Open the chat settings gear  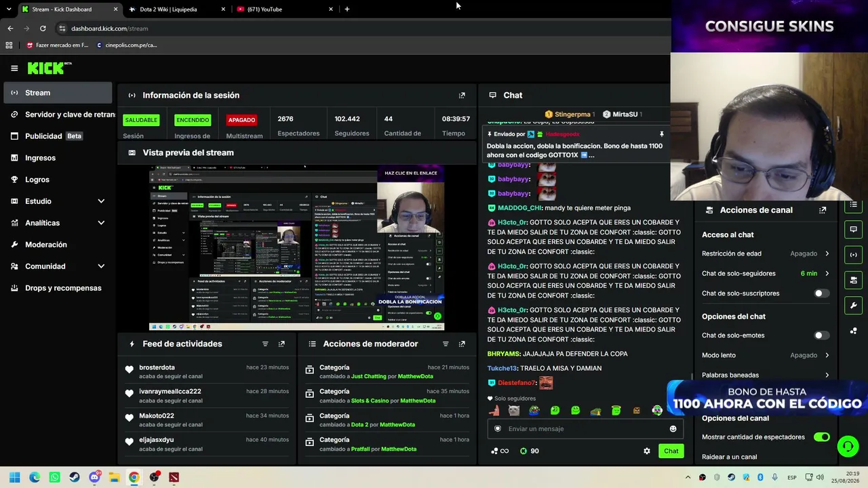click(647, 451)
